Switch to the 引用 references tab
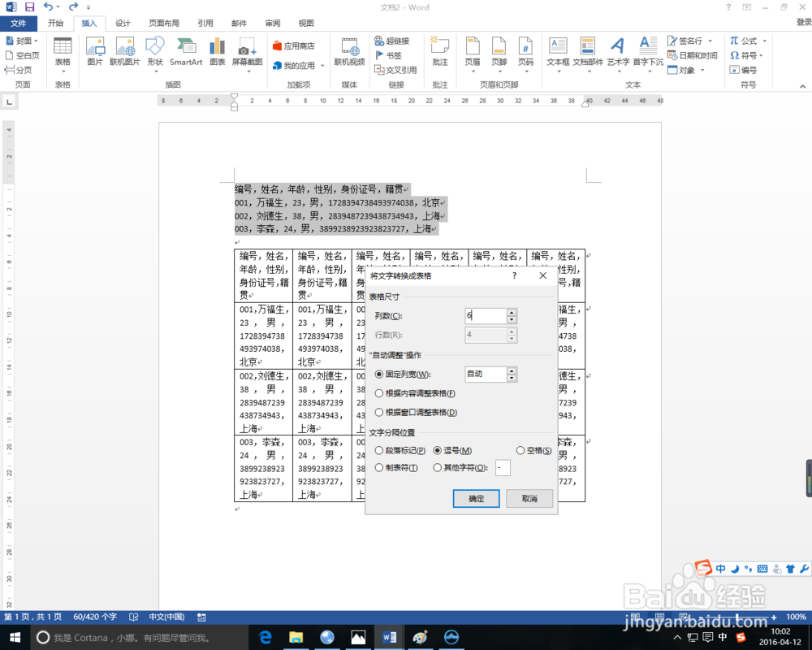The width and height of the screenshot is (812, 650). 205,23
